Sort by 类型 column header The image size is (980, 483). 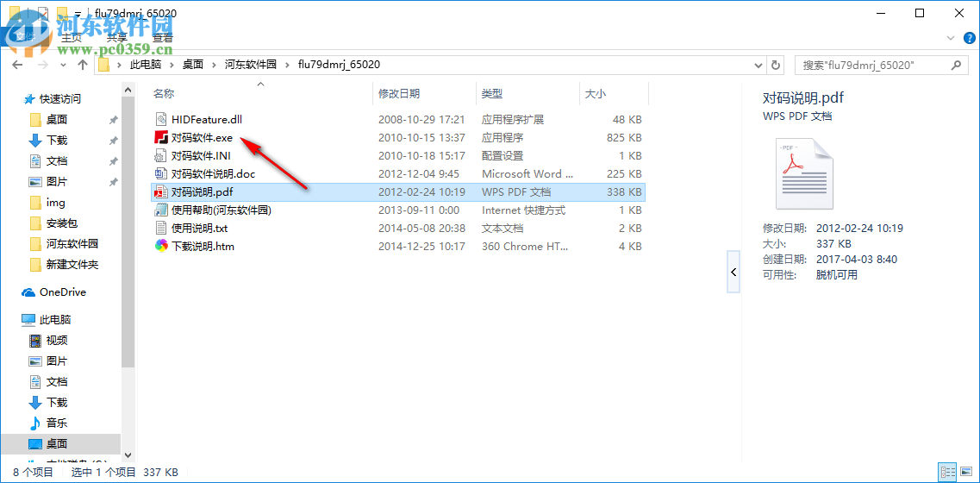(492, 94)
